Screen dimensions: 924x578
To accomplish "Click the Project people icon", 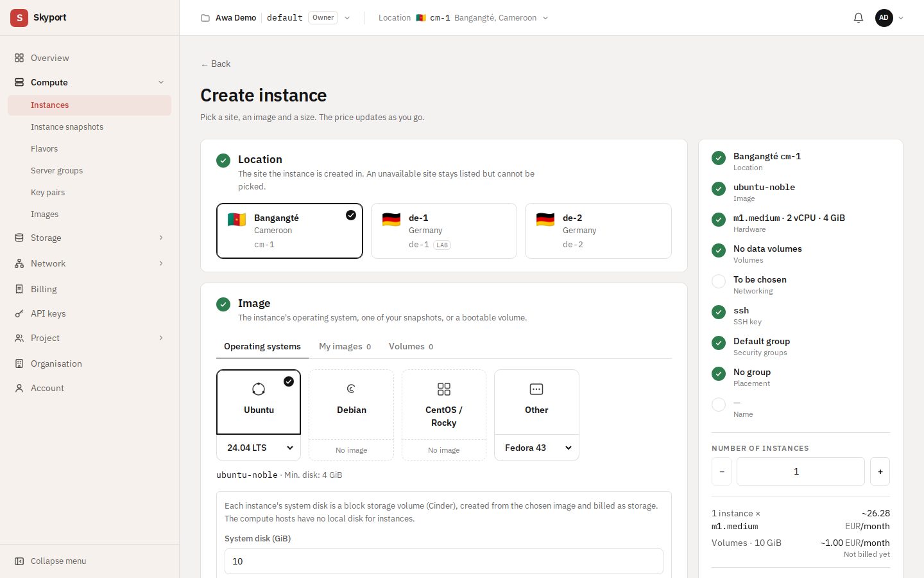I will 19,338.
